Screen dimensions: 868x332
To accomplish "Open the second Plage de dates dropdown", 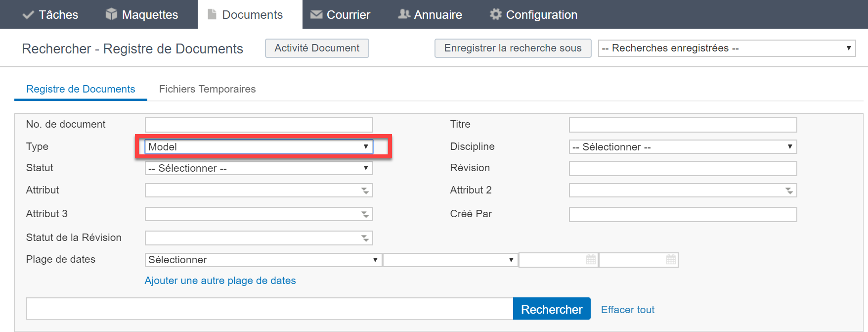I will (x=450, y=260).
